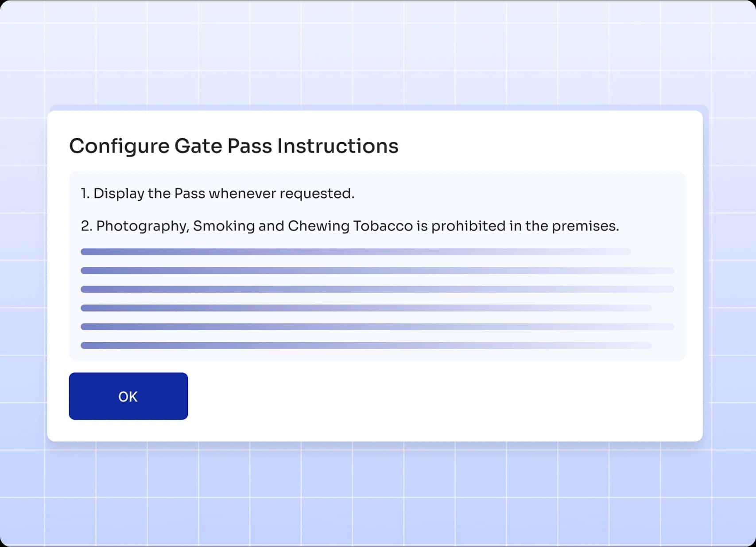Place cursor in 'Display the Pass' instruction line

[217, 193]
